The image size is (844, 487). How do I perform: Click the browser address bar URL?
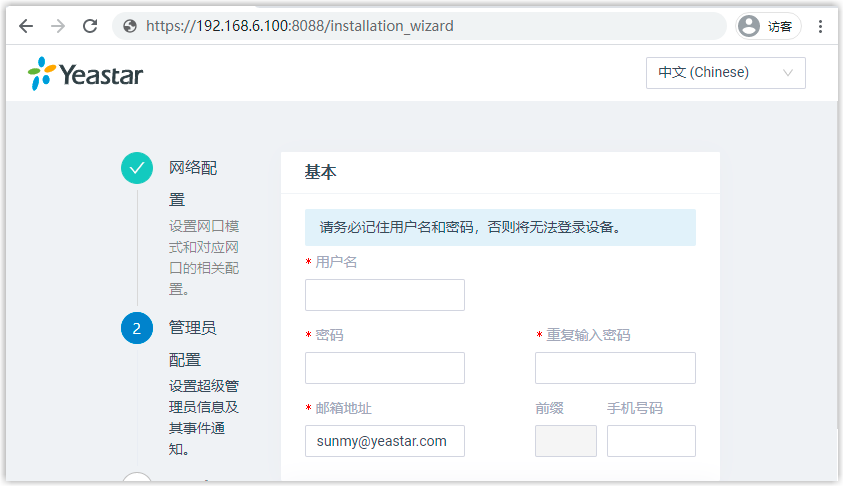coord(300,26)
